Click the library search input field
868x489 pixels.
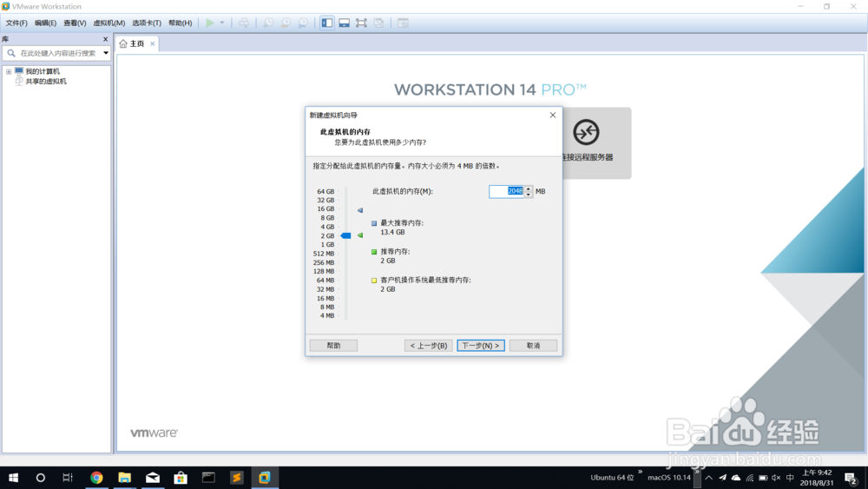click(57, 53)
